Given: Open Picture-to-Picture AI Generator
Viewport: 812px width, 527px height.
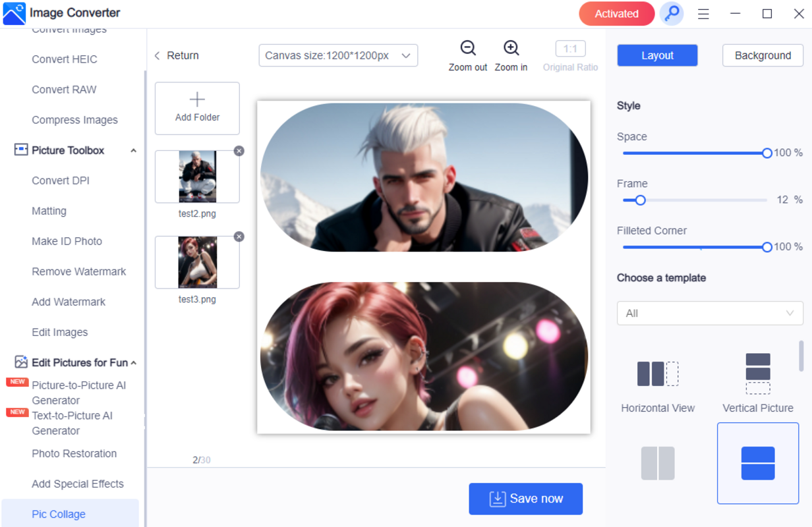Looking at the screenshot, I should [x=79, y=393].
